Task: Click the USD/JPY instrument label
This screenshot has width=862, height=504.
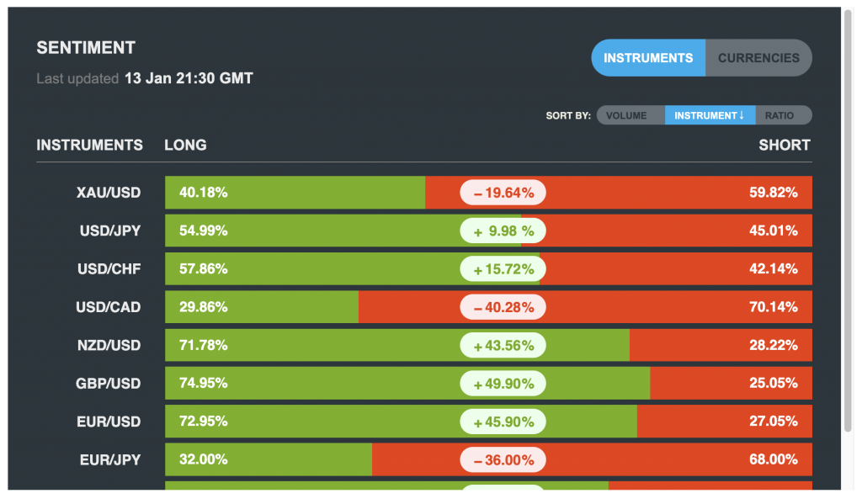Action: (x=110, y=231)
